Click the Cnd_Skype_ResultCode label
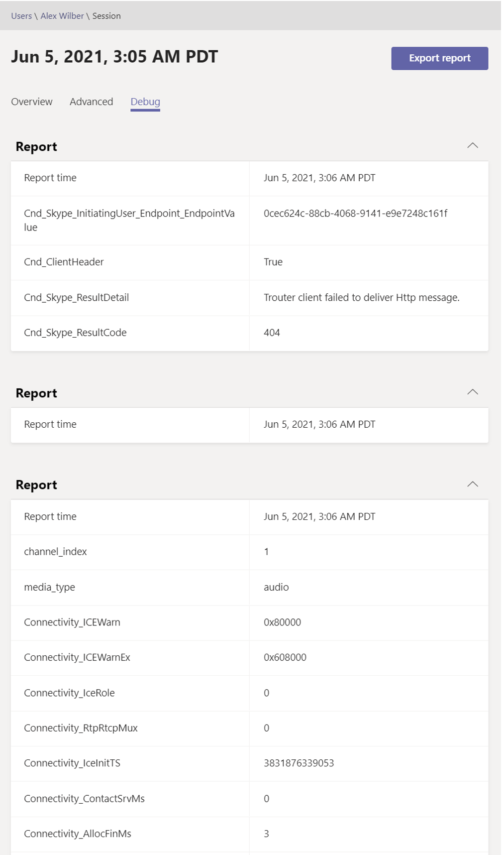This screenshot has width=504, height=855. coord(75,332)
